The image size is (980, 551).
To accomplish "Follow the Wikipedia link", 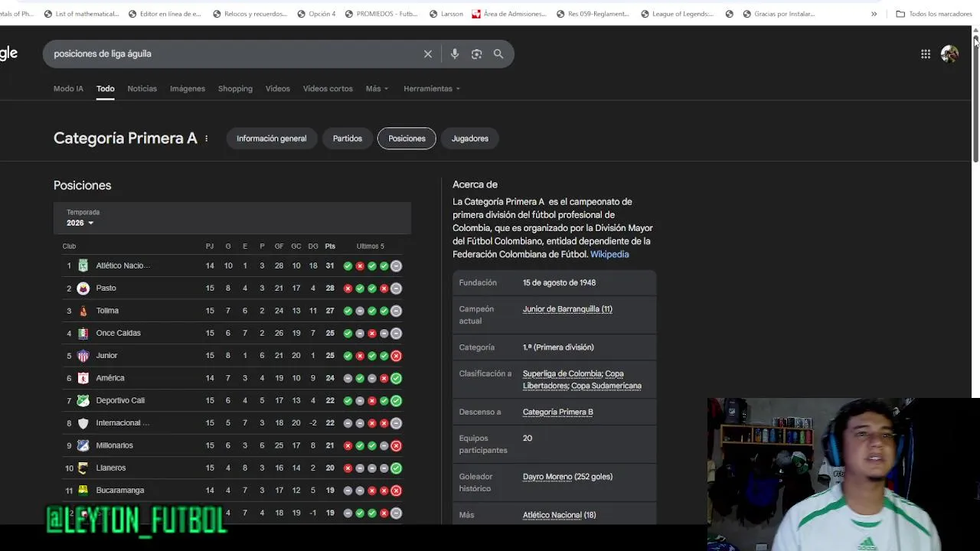I will click(x=609, y=254).
